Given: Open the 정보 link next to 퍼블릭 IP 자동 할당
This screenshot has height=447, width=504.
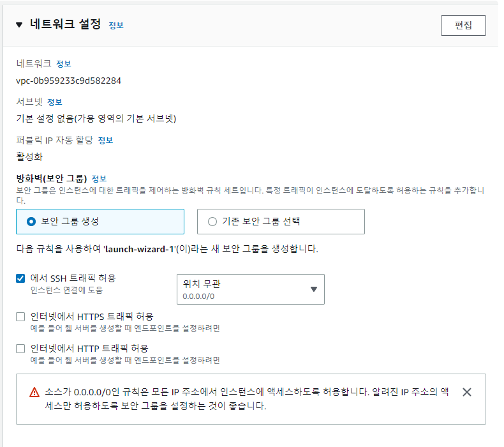Looking at the screenshot, I should (105, 140).
